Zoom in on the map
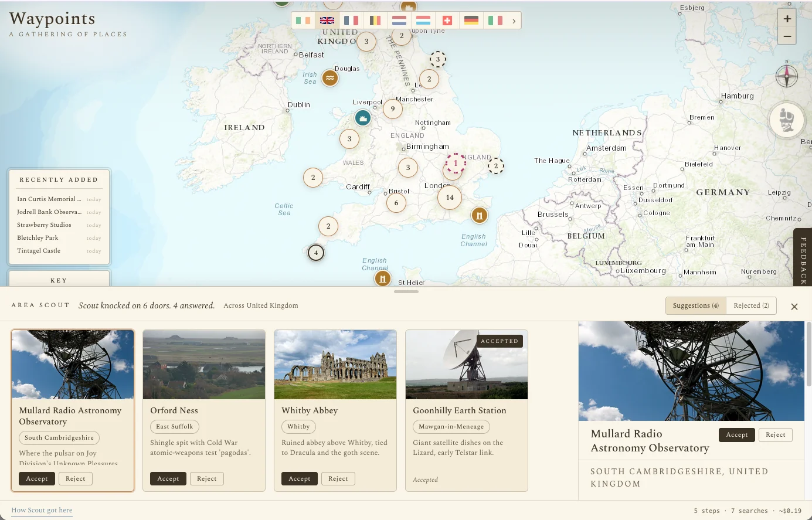 coord(787,19)
